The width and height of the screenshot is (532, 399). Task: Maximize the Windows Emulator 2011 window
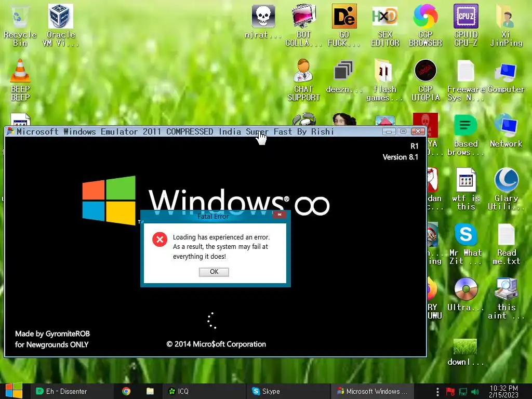(403, 131)
